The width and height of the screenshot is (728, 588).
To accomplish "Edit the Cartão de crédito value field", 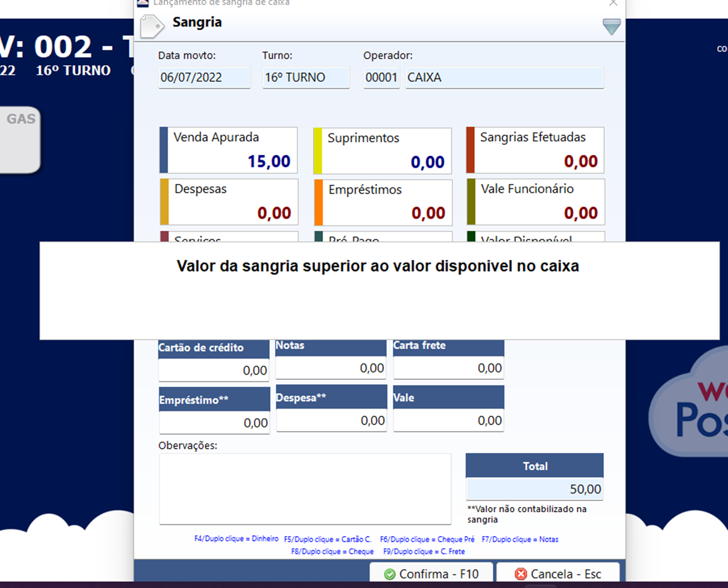I will (214, 370).
